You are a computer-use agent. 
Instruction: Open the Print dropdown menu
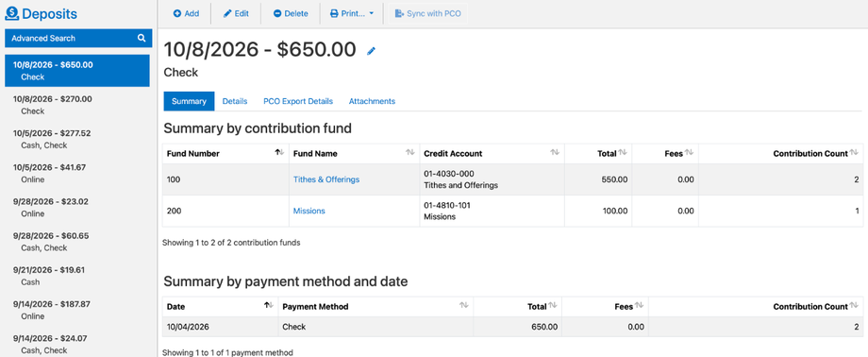352,14
